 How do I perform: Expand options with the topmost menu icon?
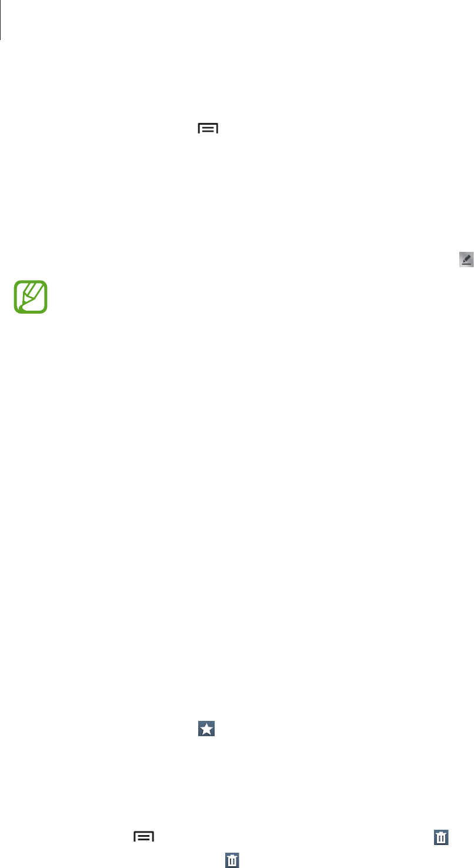tap(208, 129)
